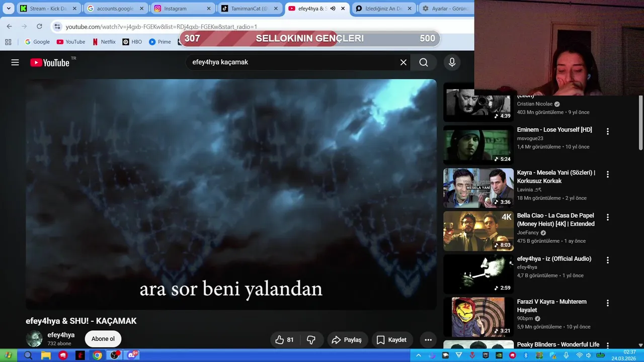Run search with the magnifier button
The height and width of the screenshot is (362, 644).
(424, 62)
